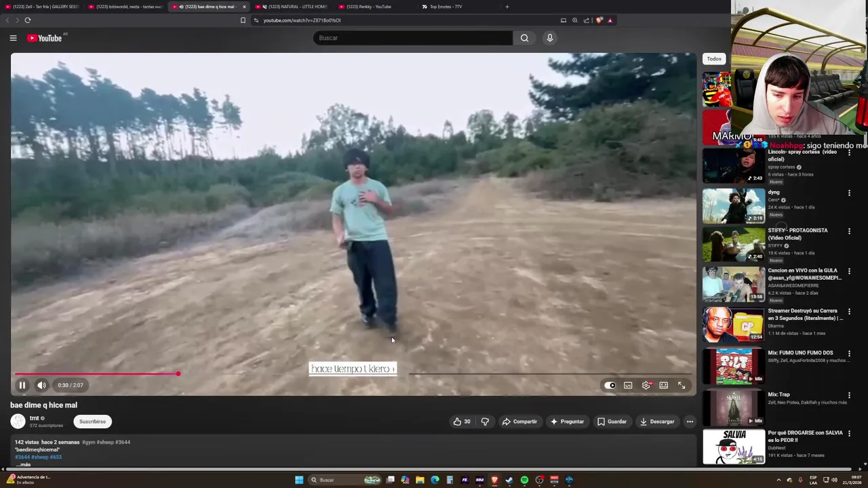
Task: Dislike the video with thumbs down
Action: coord(485,422)
